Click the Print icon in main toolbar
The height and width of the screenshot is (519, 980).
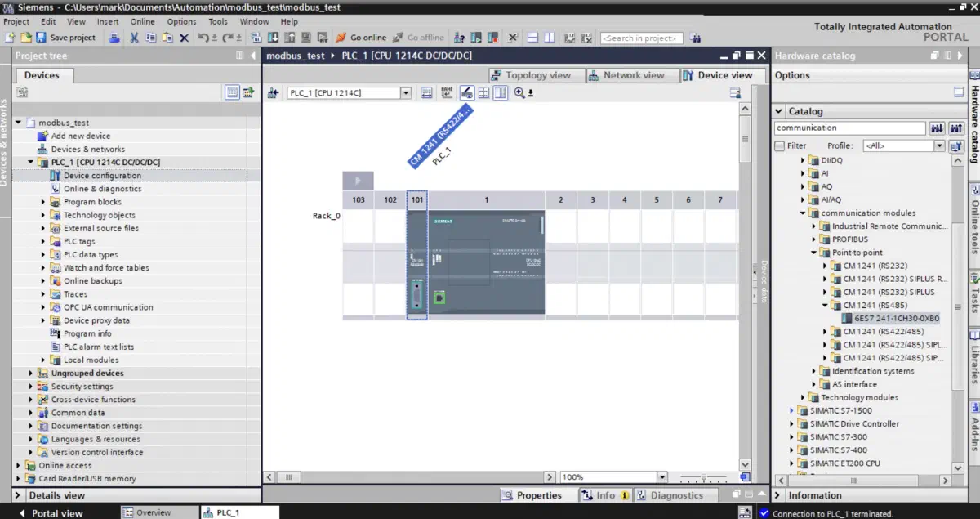coord(115,38)
